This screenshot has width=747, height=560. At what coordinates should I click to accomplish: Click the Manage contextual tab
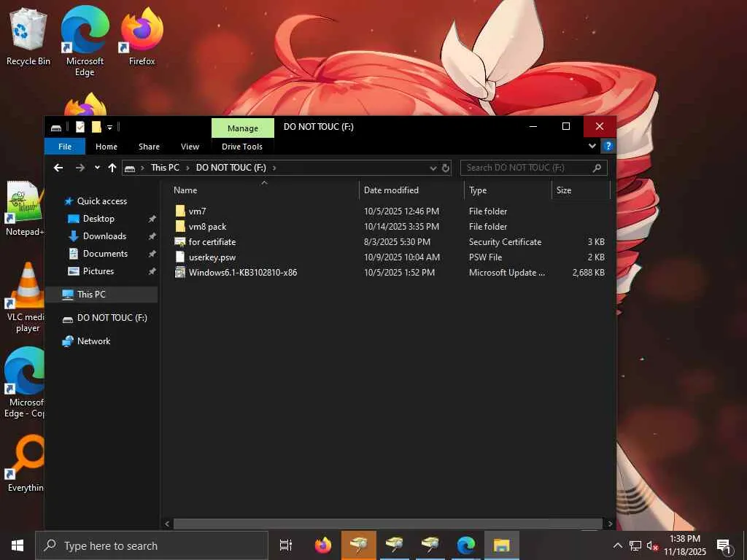243,128
